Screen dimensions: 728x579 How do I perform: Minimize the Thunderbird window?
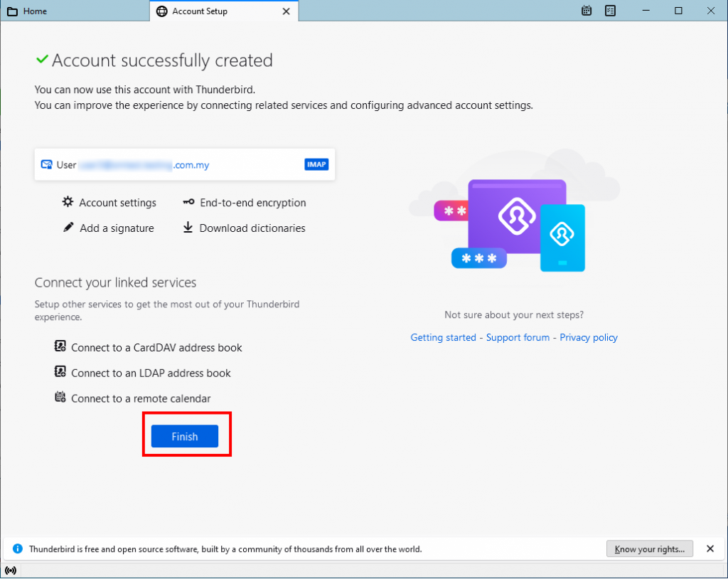click(x=646, y=11)
